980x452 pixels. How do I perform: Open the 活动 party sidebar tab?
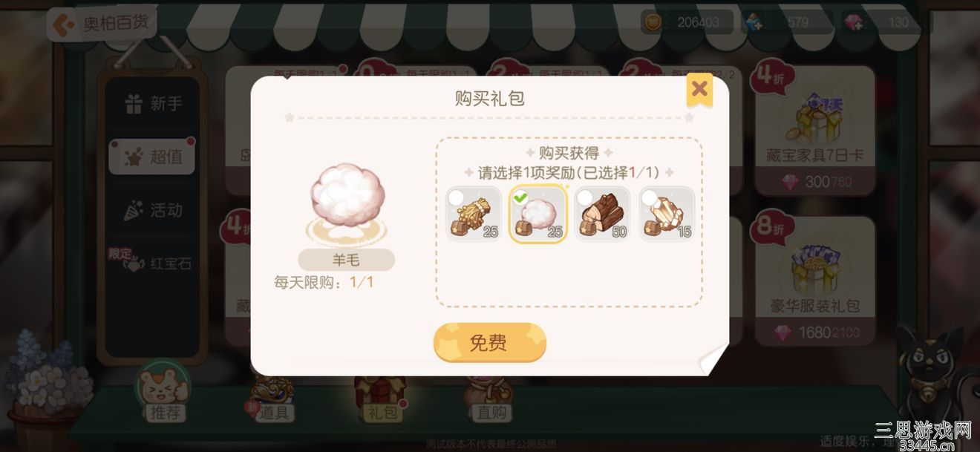coord(153,210)
